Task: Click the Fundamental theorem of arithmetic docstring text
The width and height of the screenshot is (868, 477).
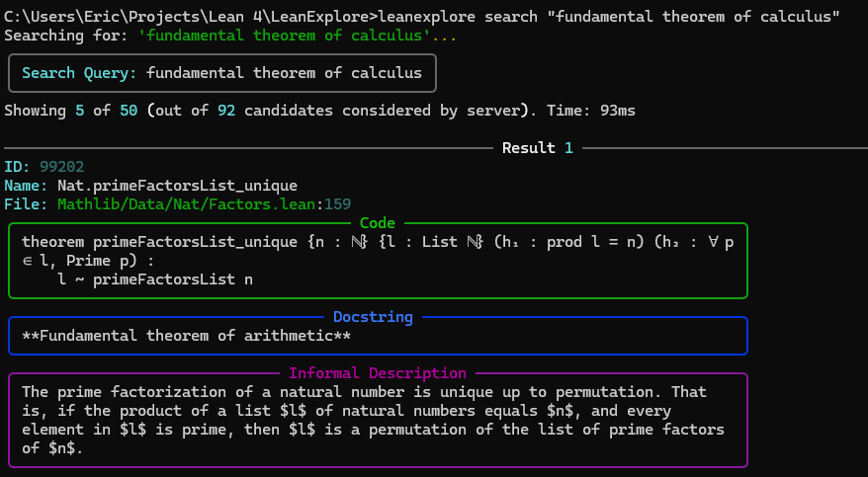Action: (x=186, y=336)
